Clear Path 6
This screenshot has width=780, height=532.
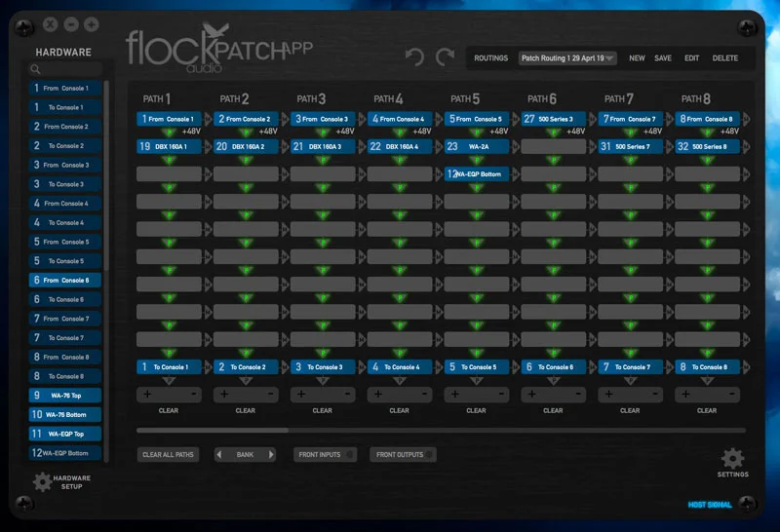tap(553, 410)
